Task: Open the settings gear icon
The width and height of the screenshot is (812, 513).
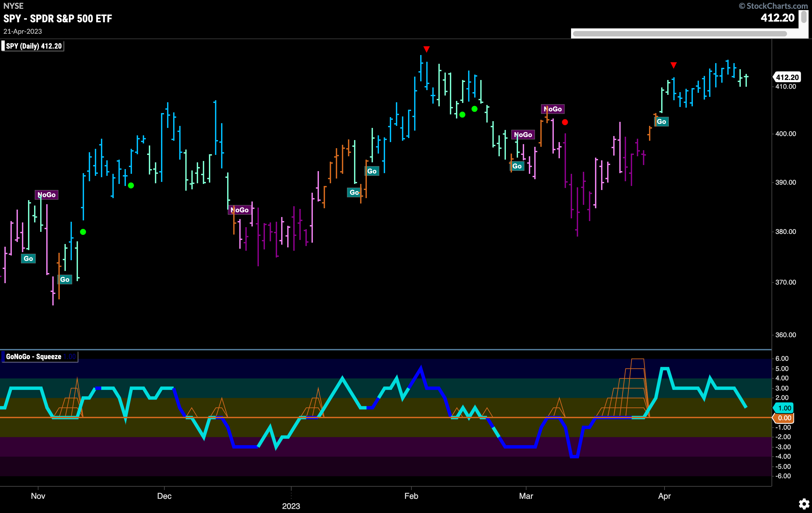Action: coord(804,504)
